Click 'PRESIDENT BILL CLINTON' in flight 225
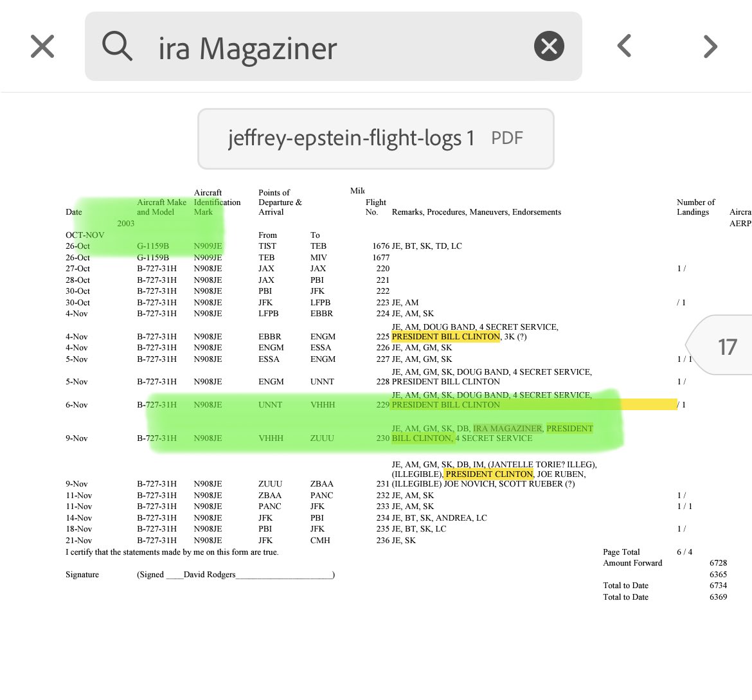752x700 pixels. [445, 337]
